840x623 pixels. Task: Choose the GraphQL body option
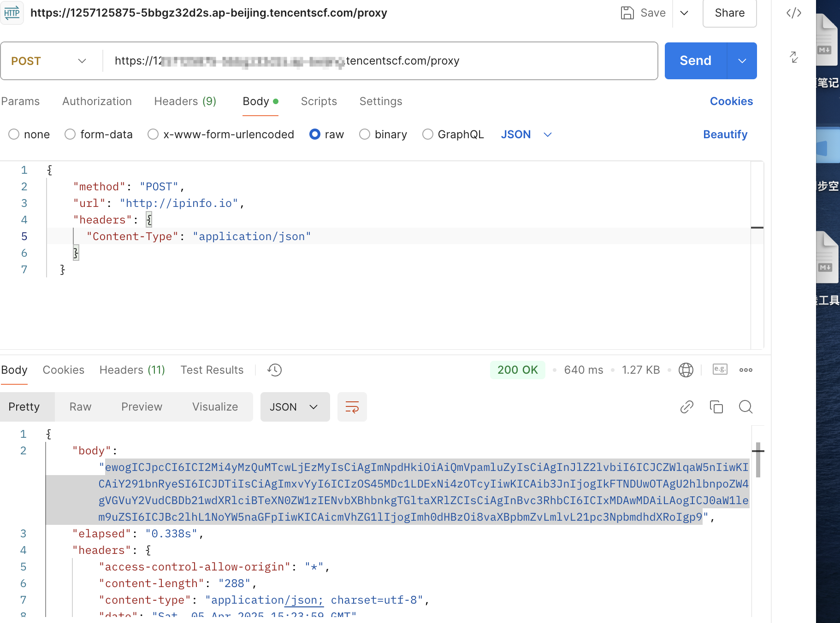(x=428, y=135)
